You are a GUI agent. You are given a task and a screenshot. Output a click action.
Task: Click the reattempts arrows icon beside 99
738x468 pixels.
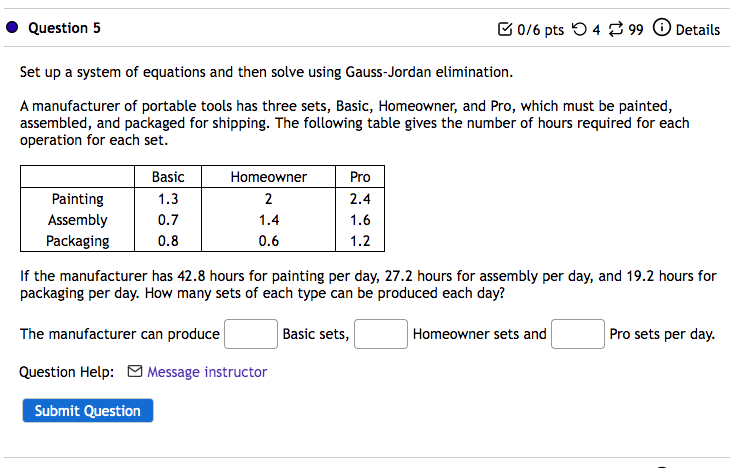coord(617,29)
